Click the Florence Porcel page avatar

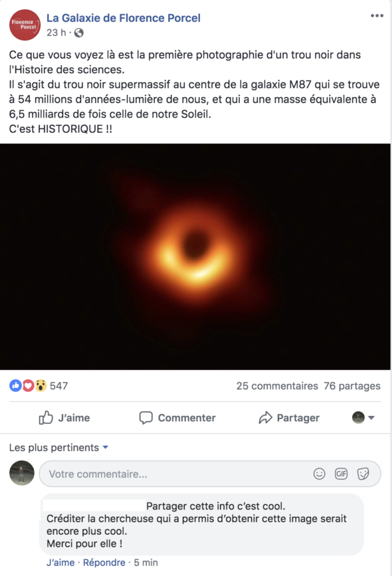tap(25, 25)
